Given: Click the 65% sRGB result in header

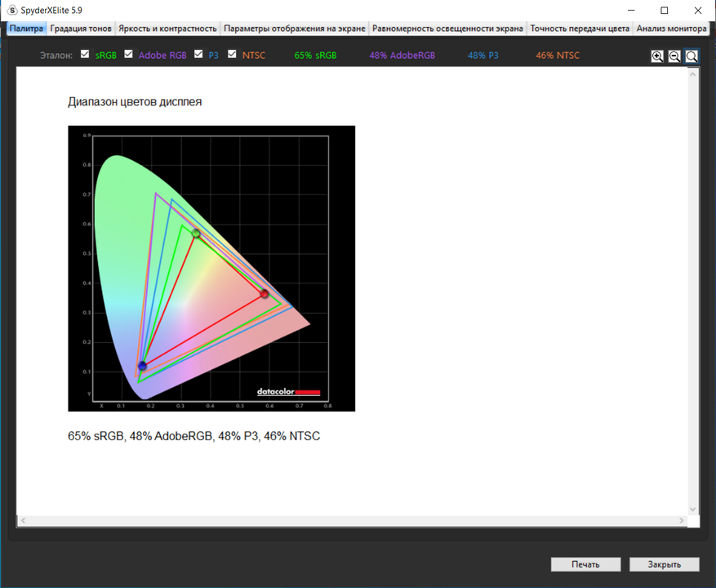Looking at the screenshot, I should click(x=315, y=56).
